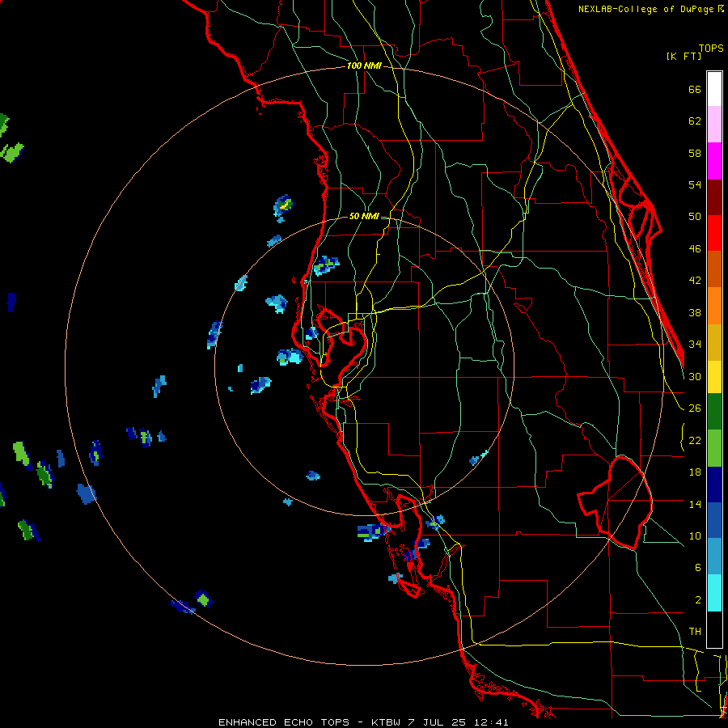
Task: Click the "100 NMI" range ring label
Action: point(364,66)
